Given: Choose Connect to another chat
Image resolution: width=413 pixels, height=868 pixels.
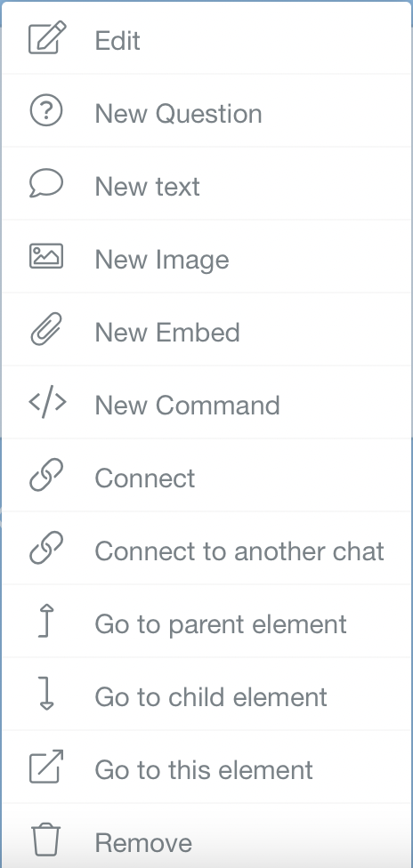Looking at the screenshot, I should (206, 548).
